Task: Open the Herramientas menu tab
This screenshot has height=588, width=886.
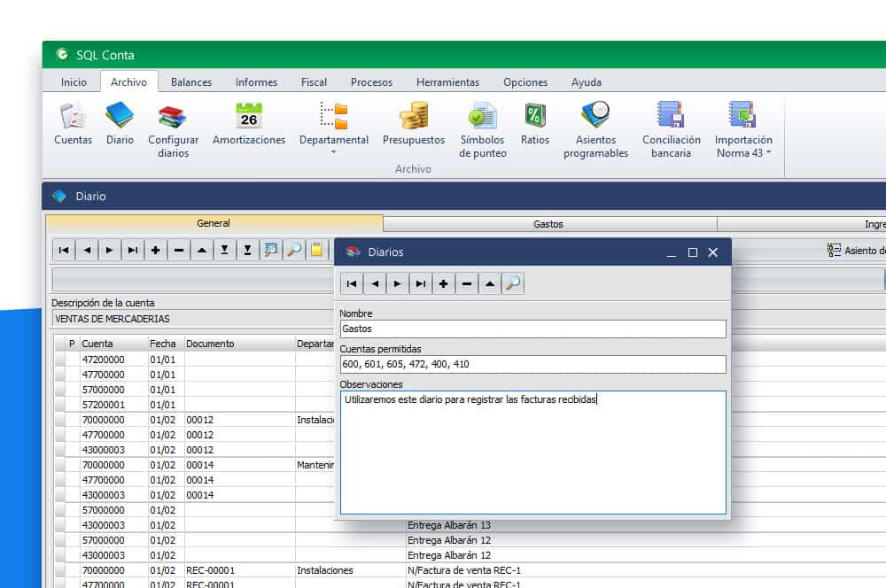Action: click(x=447, y=82)
